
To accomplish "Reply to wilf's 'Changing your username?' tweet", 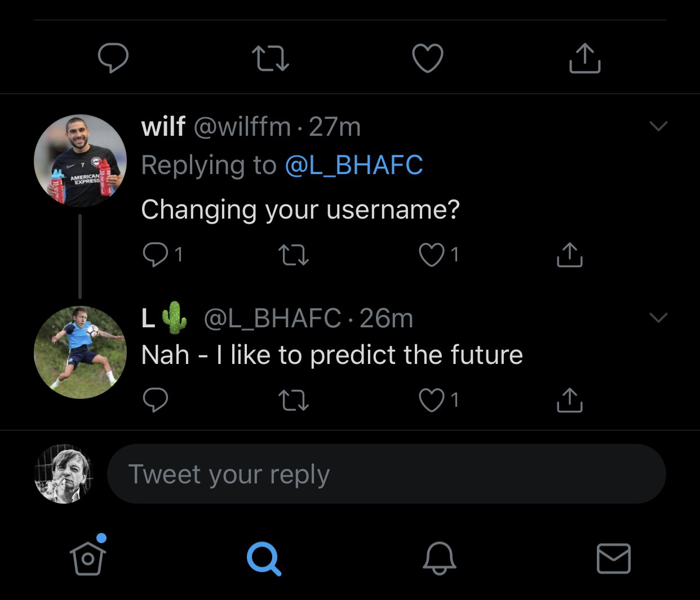I will click(156, 255).
